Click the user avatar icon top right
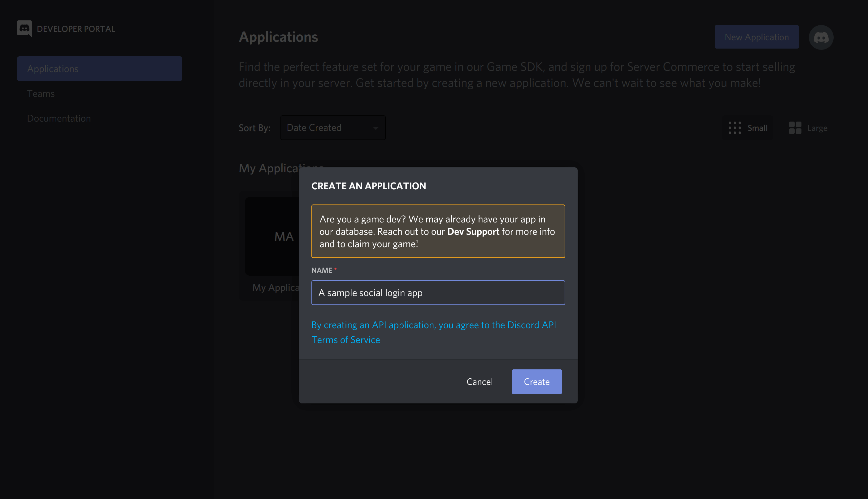Viewport: 868px width, 499px height. coord(822,37)
